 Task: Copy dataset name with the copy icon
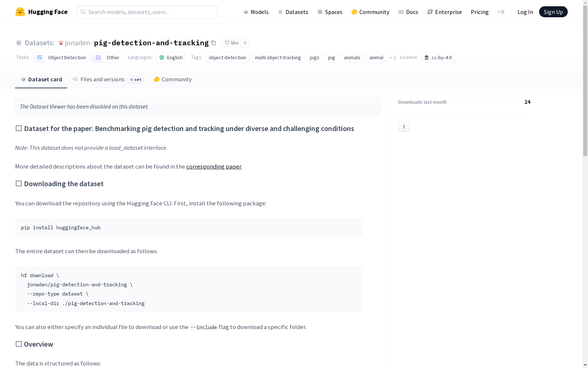[214, 43]
